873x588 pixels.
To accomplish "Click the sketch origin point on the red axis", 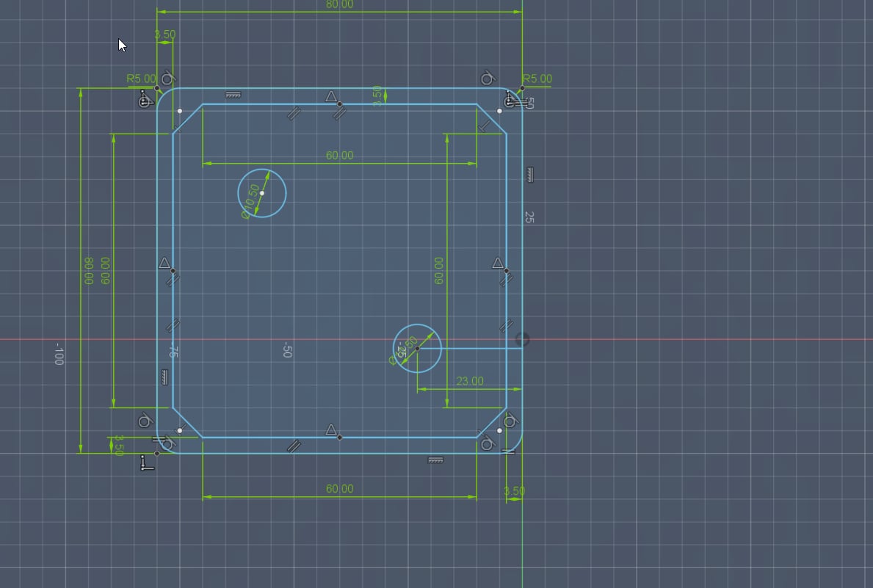I will click(x=522, y=340).
